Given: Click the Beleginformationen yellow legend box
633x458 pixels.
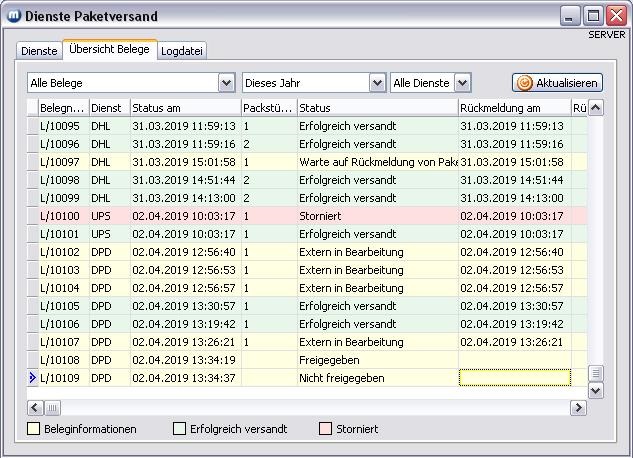Looking at the screenshot, I should point(34,429).
